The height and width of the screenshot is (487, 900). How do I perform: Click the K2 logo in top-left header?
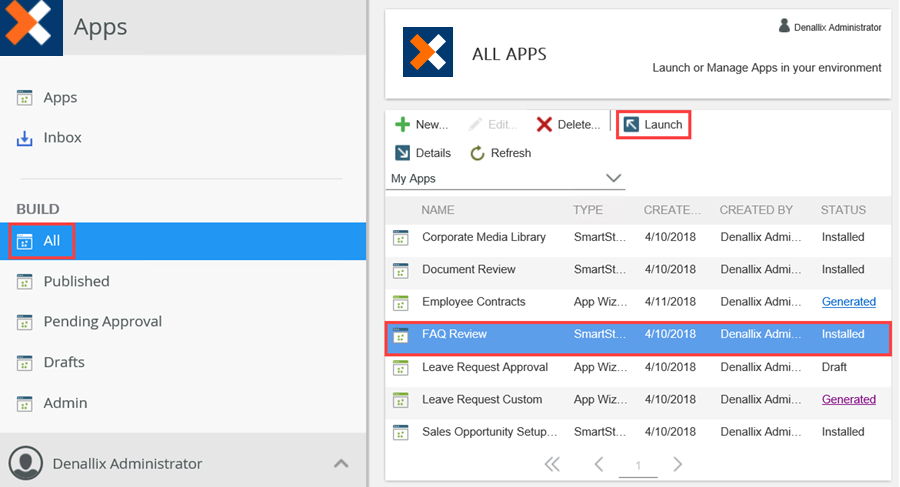pos(31,26)
